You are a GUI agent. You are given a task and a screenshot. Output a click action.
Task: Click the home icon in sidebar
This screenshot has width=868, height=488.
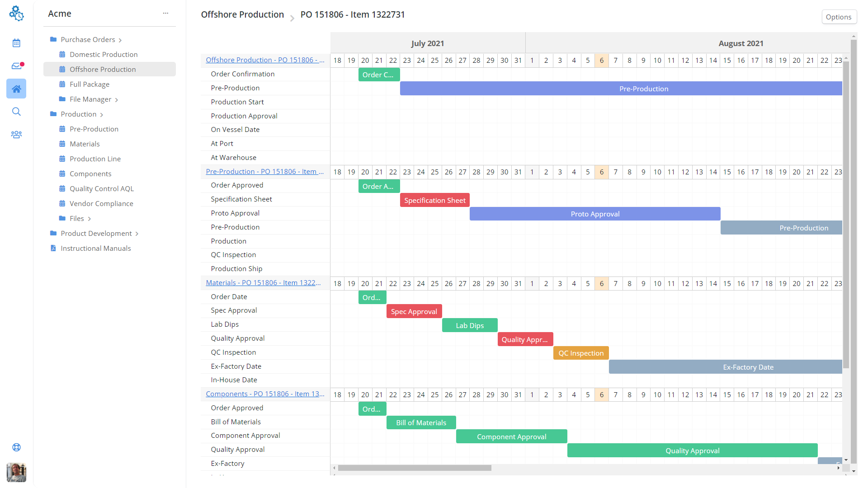16,89
